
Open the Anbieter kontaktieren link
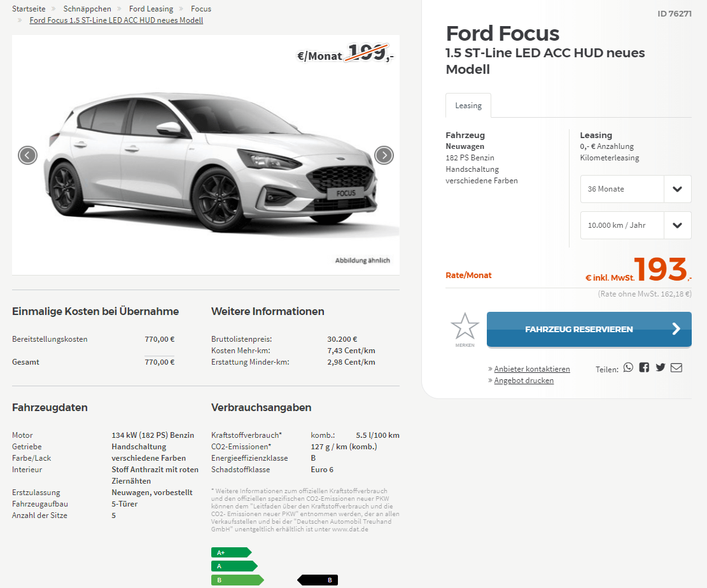tap(532, 369)
